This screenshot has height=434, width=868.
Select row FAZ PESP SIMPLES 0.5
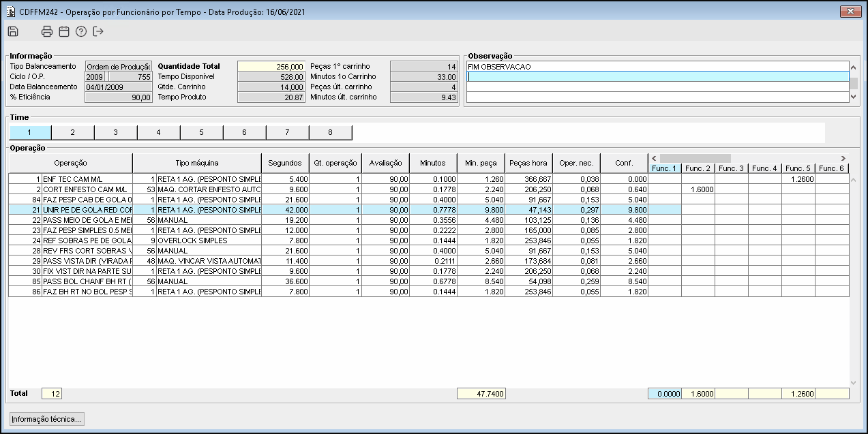pos(429,230)
